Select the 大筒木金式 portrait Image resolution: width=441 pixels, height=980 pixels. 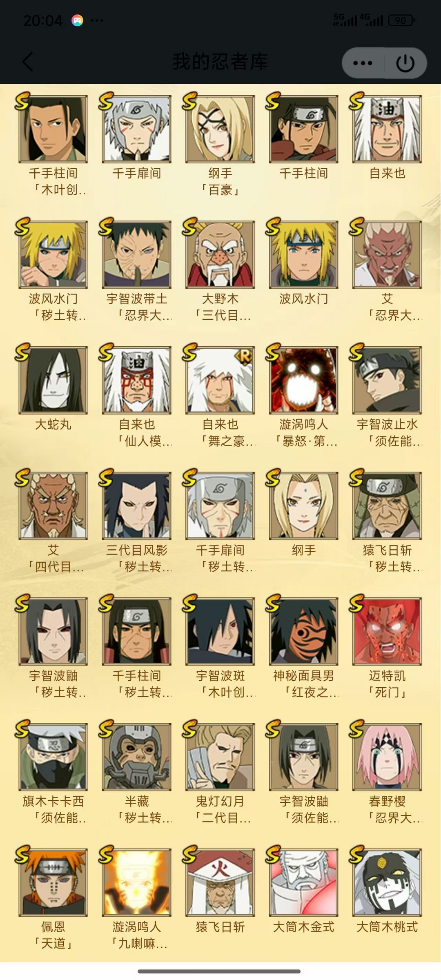tap(303, 882)
